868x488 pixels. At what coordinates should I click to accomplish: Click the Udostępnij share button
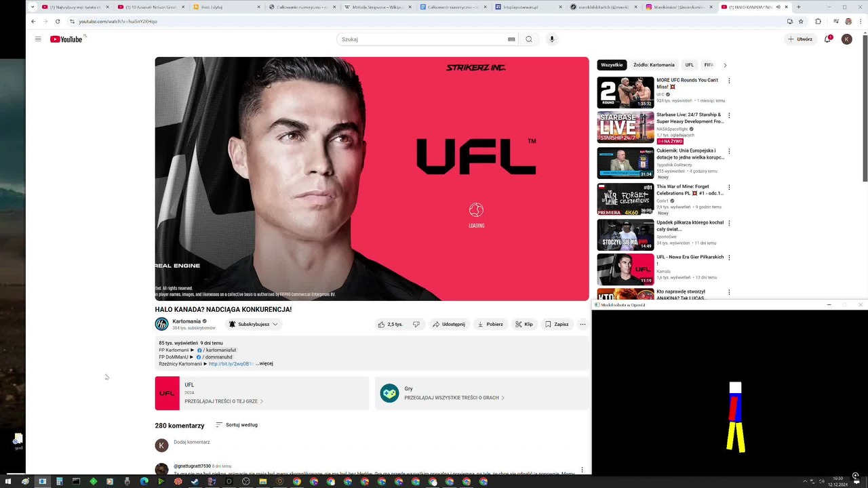449,324
